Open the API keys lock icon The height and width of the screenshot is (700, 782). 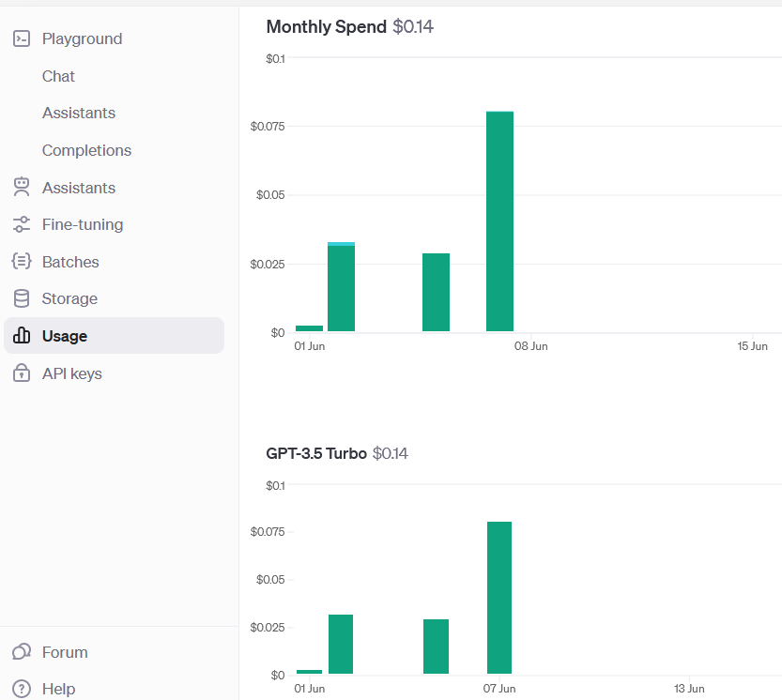click(22, 373)
